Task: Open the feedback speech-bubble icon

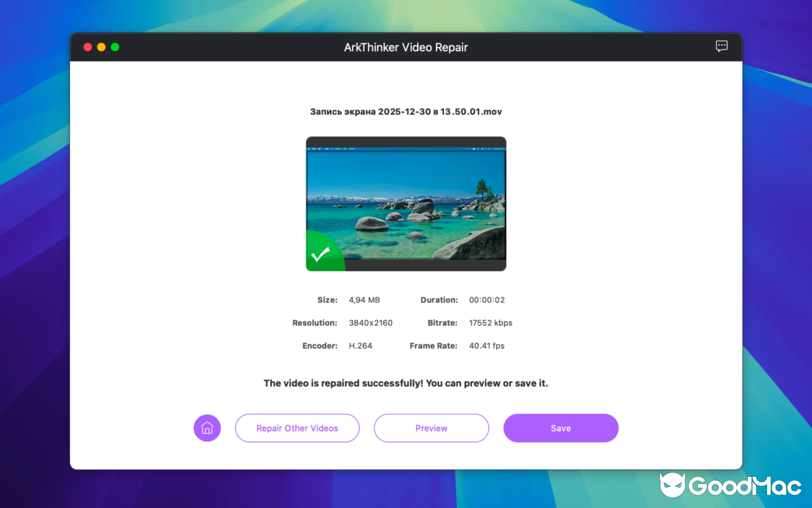Action: click(721, 46)
